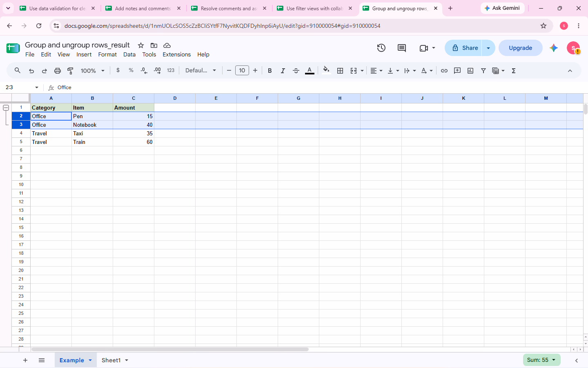Move document using folder icon

[x=154, y=45]
